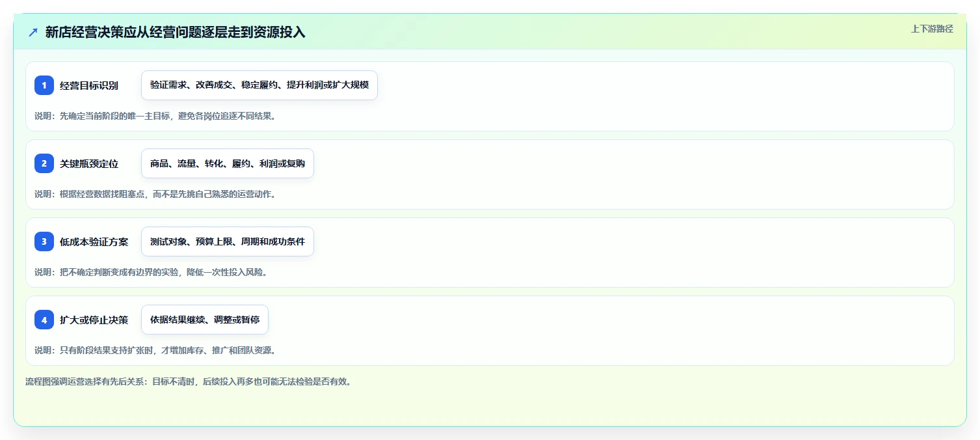Click the note 把不确定判断变成有边界的实验
Viewport: 980px width, 440px height.
point(151,273)
